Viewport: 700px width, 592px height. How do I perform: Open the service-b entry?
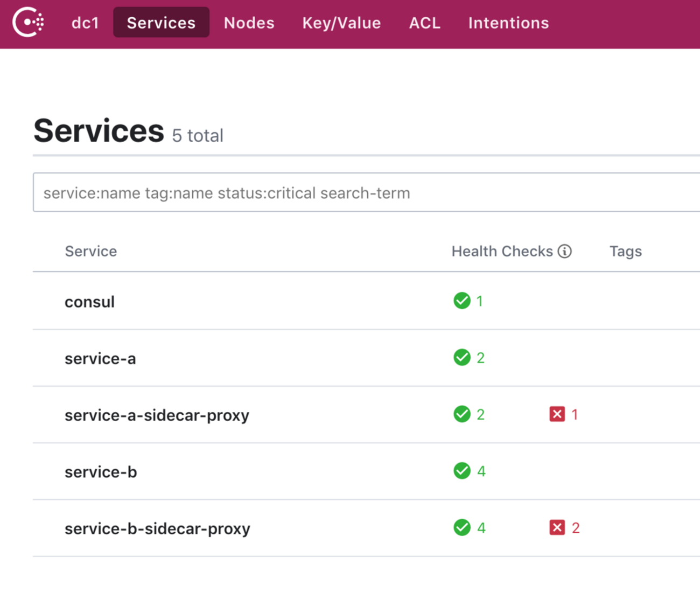click(101, 472)
